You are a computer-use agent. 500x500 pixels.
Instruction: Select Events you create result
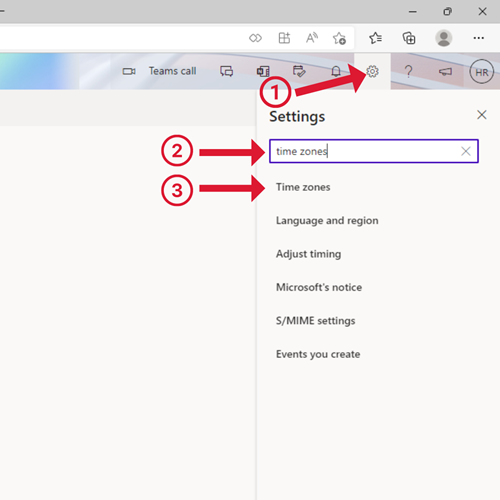tap(318, 354)
